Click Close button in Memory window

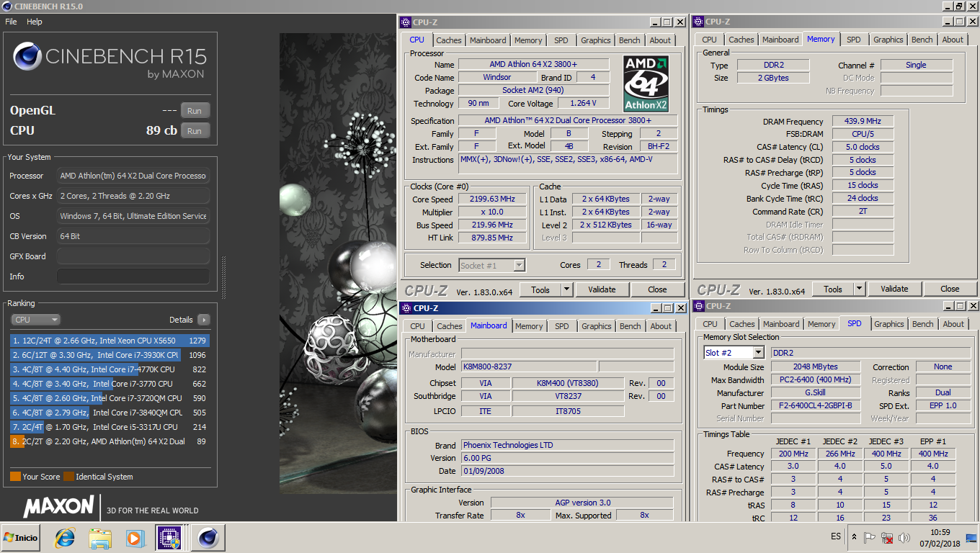coord(950,289)
